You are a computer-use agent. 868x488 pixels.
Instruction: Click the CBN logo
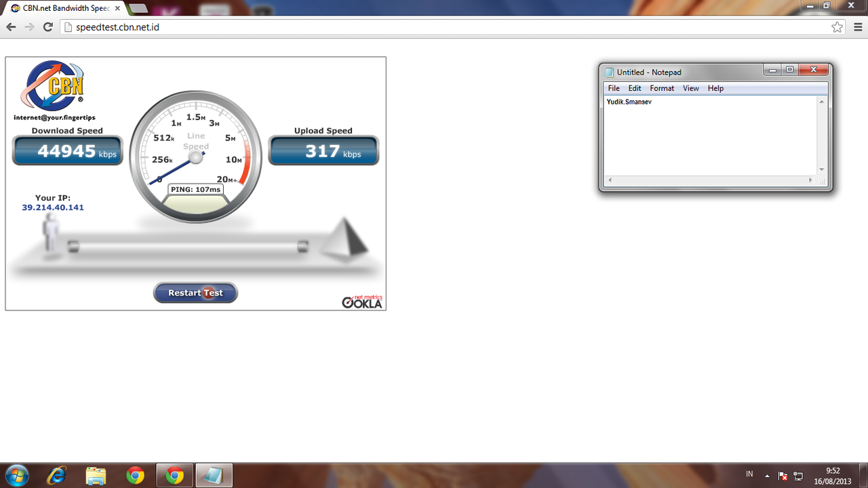[x=53, y=86]
